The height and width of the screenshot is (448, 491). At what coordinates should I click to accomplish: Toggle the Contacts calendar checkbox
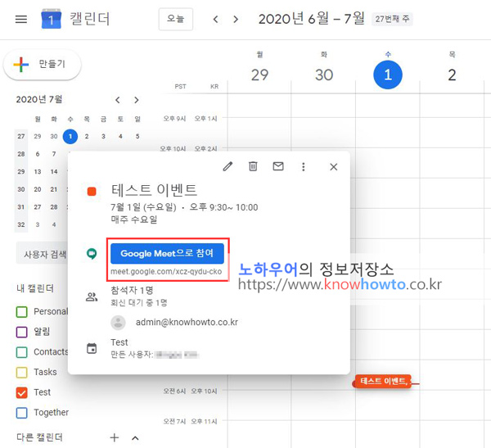(x=21, y=352)
